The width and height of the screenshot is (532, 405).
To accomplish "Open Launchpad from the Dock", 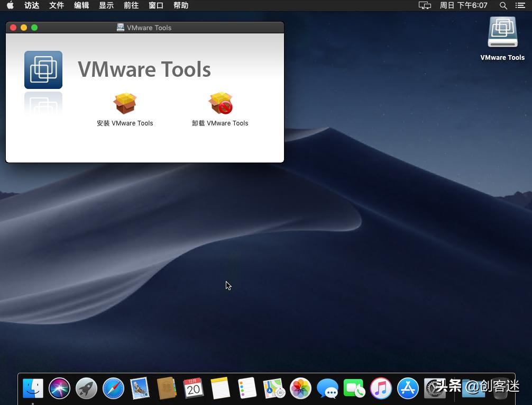I will point(86,388).
